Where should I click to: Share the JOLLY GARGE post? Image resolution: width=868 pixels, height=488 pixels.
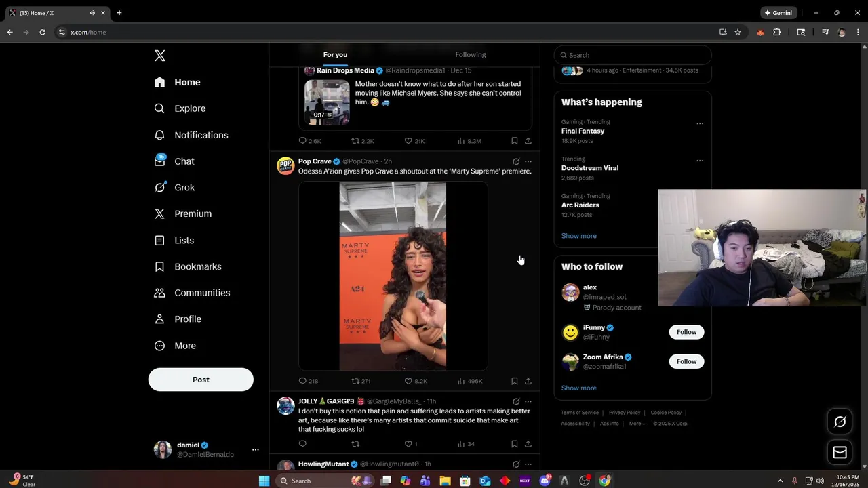(x=528, y=444)
